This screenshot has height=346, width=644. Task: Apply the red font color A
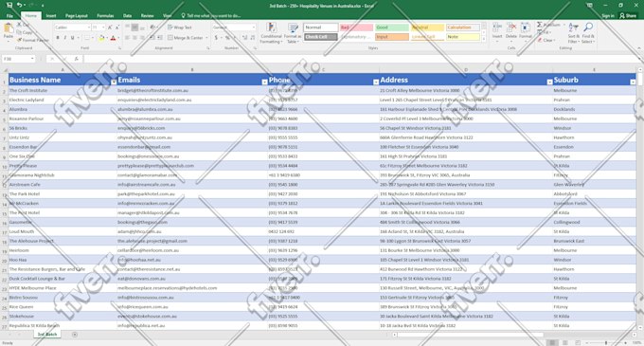(x=113, y=38)
